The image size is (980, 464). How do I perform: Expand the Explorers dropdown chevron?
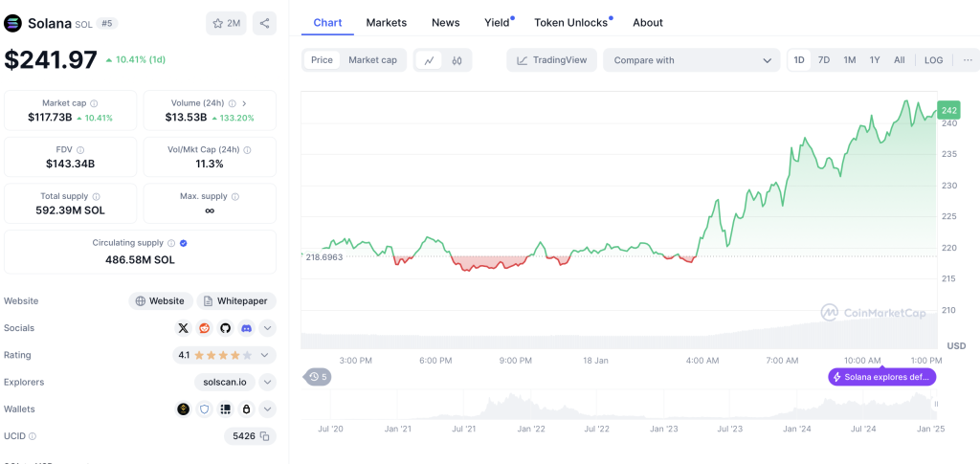(x=268, y=382)
